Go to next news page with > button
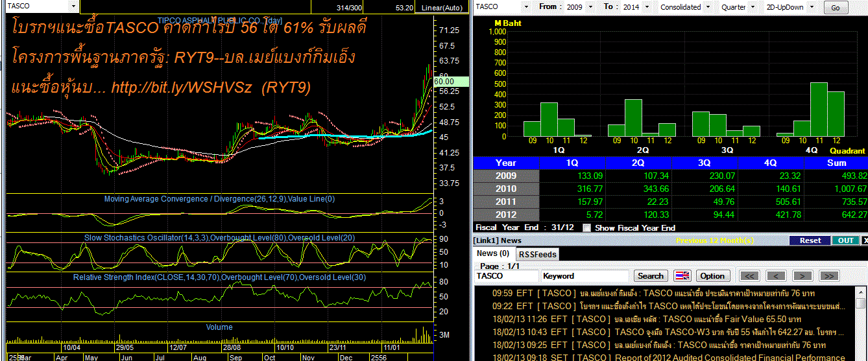 (802, 276)
